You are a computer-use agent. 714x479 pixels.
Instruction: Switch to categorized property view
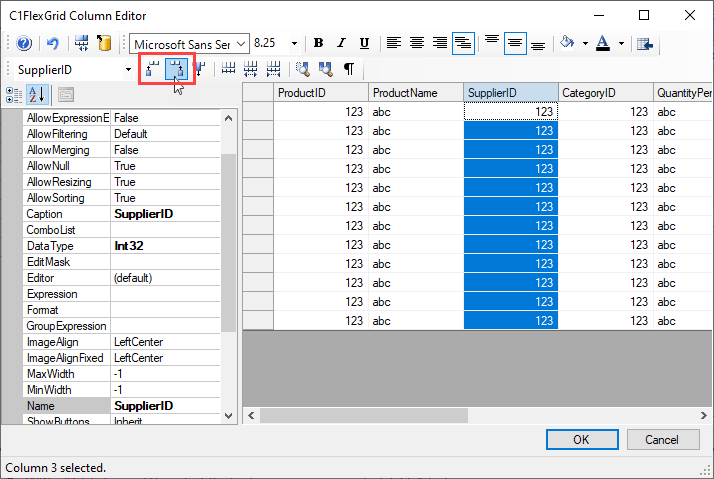tap(15, 95)
